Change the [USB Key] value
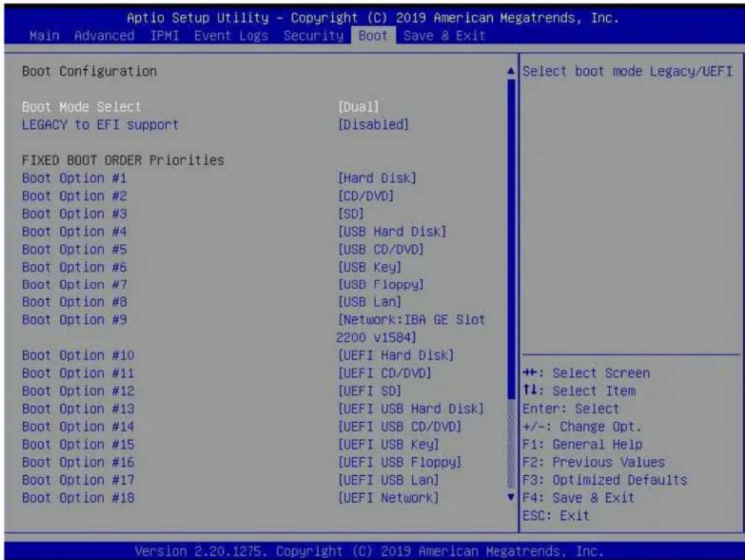This screenshot has width=745, height=560. [x=369, y=267]
